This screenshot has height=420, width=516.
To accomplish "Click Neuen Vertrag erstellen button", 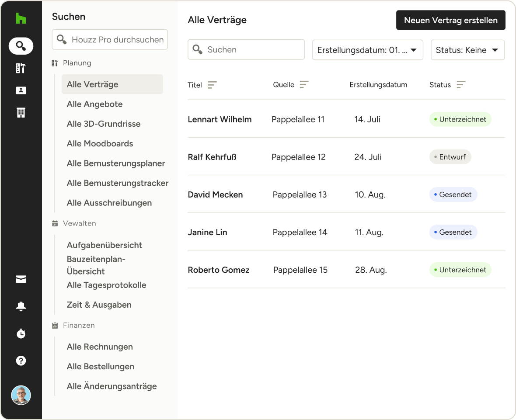I will coord(450,21).
